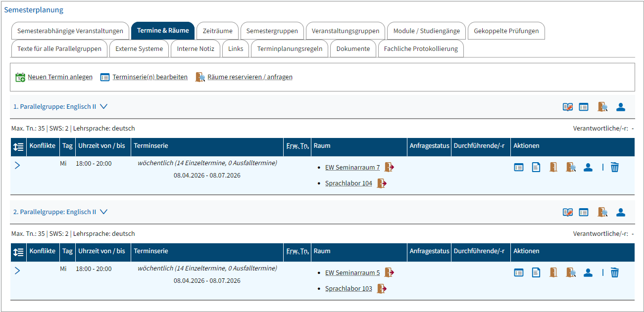Open the Terminplanungsregeln tab

pos(290,48)
